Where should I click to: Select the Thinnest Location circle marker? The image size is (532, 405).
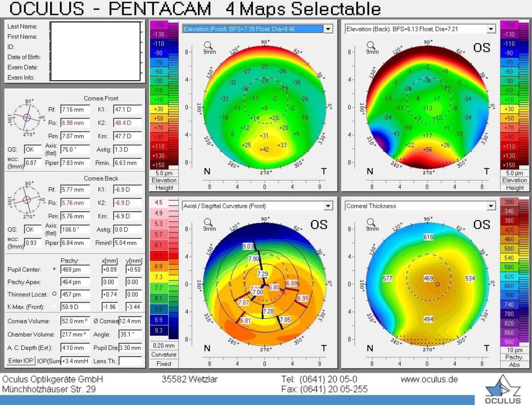point(54,294)
